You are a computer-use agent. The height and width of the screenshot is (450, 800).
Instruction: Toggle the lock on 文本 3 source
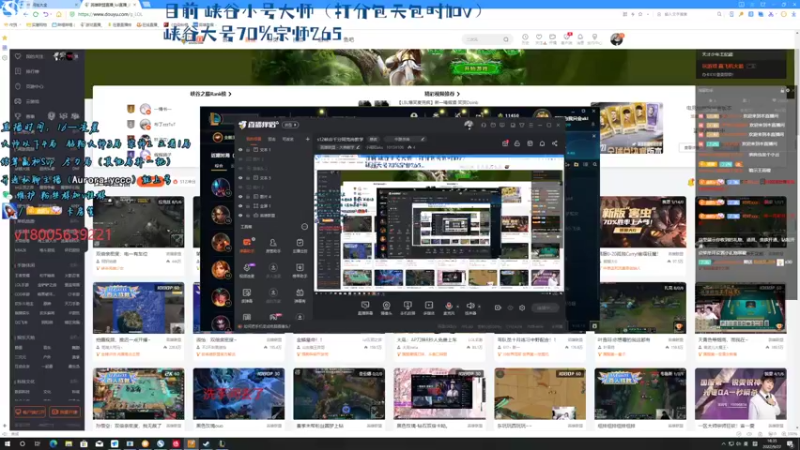248,178
